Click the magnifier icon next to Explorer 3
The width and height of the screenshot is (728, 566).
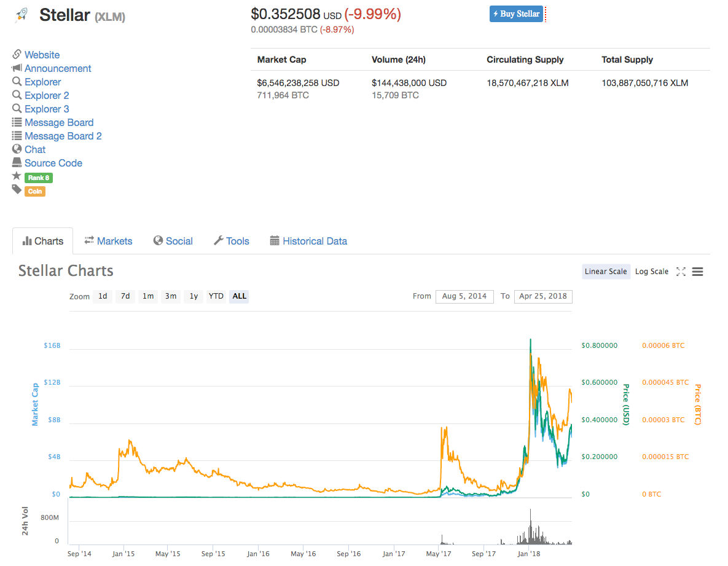coord(17,108)
